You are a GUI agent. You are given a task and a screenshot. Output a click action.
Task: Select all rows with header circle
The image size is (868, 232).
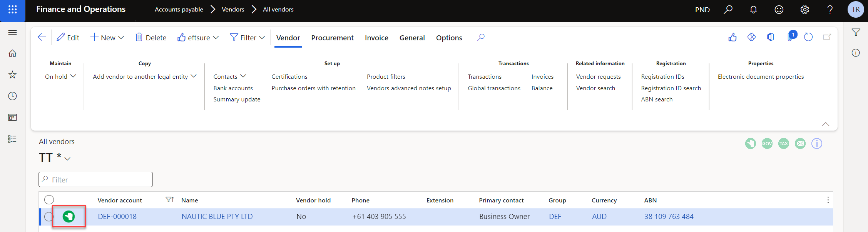49,200
